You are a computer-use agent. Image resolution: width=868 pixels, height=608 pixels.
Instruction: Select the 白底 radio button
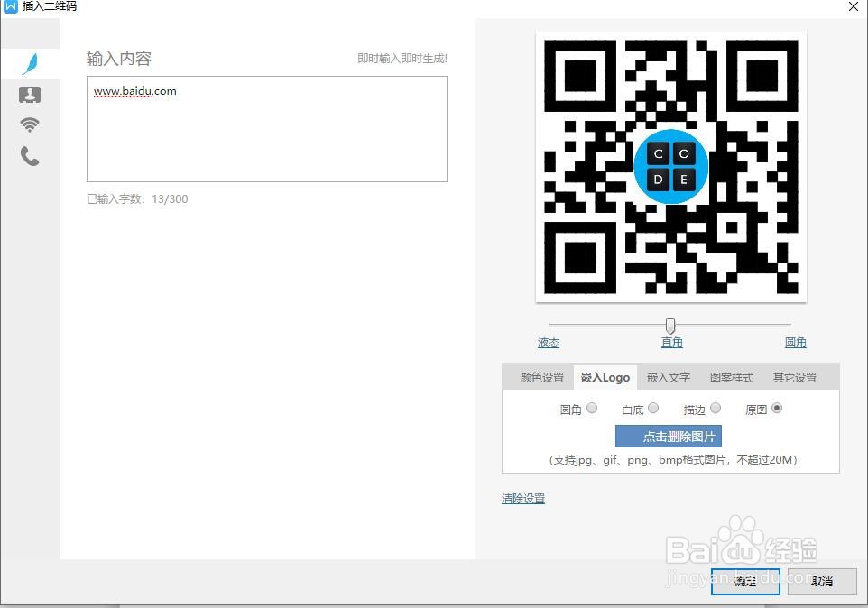[653, 408]
